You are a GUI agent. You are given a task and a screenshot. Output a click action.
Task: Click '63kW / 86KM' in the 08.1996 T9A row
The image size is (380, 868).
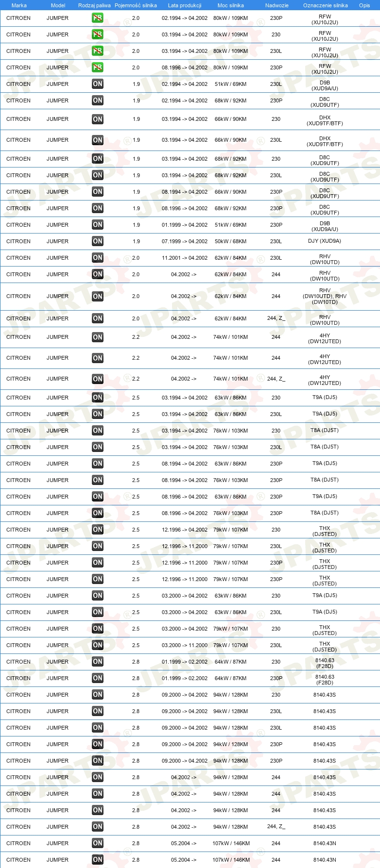tap(230, 497)
